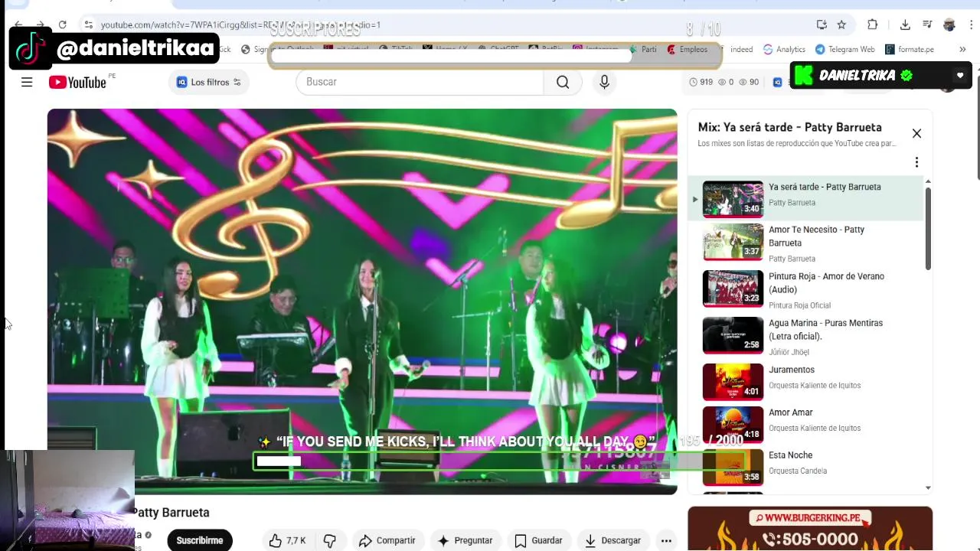Click 'Pintura Roja Oficial' channel name
This screenshot has height=551, width=980.
click(799, 305)
